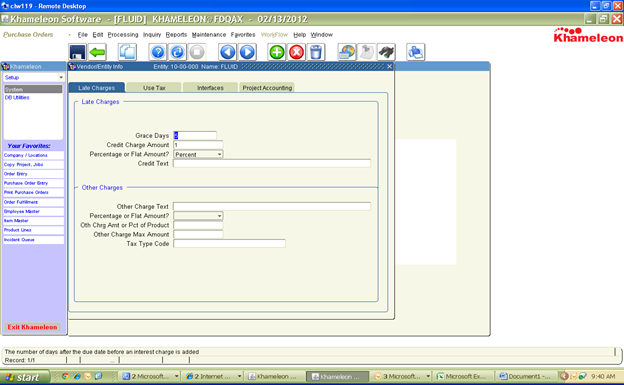Click the Oth Chrg Amt or Pct of Product field
Image resolution: width=624 pixels, height=385 pixels.
pyautogui.click(x=198, y=225)
